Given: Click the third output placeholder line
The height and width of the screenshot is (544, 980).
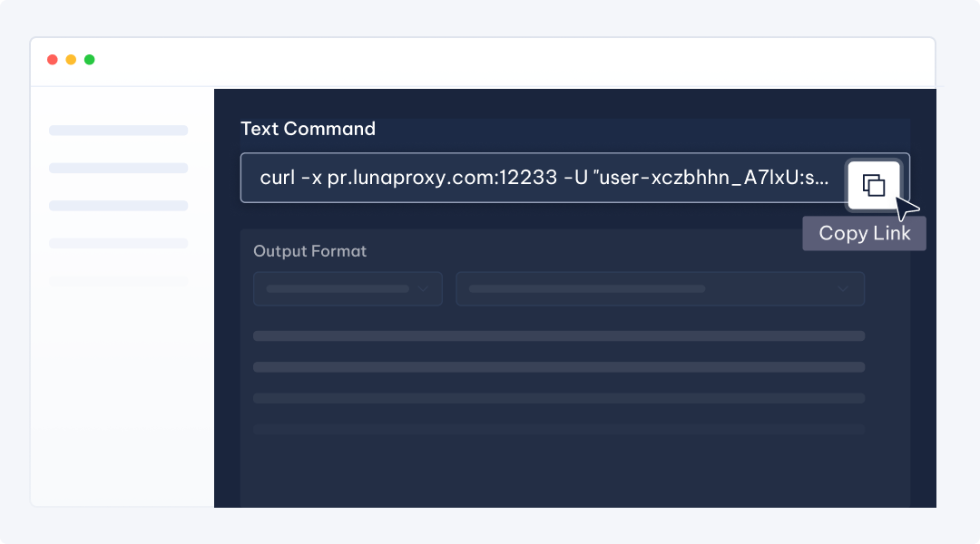Looking at the screenshot, I should click(x=558, y=398).
